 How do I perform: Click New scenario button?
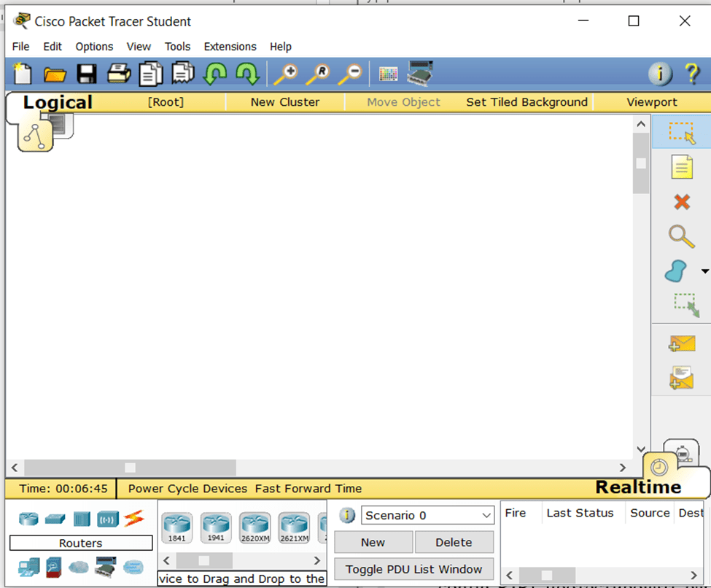(373, 542)
